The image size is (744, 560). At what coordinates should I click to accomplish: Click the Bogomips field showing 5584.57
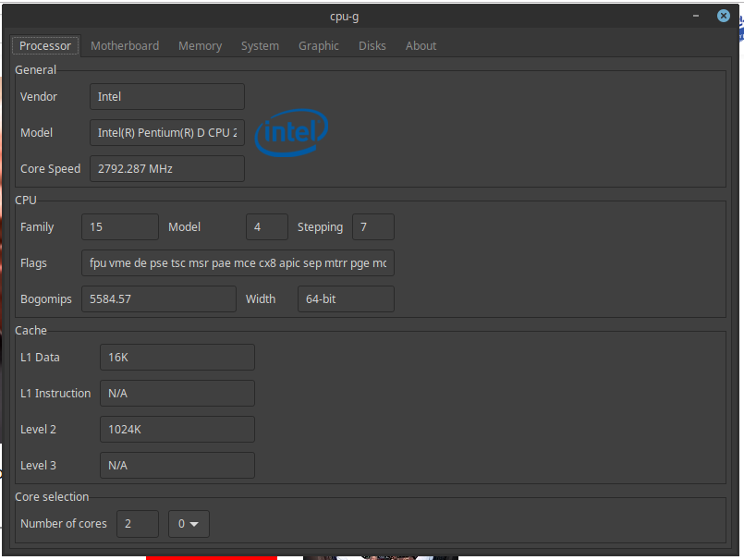point(158,299)
